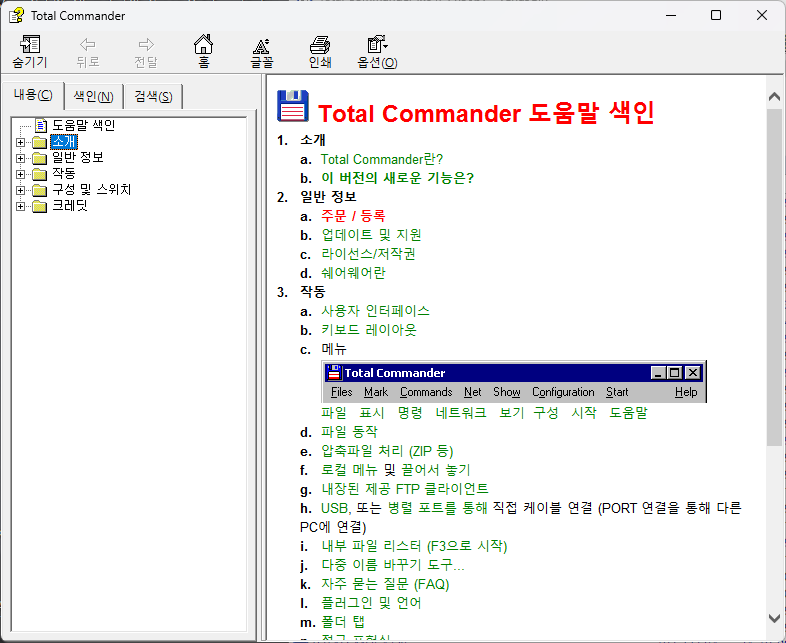Click the Total Commander help window title icon
The height and width of the screenshot is (643, 786).
(x=17, y=16)
